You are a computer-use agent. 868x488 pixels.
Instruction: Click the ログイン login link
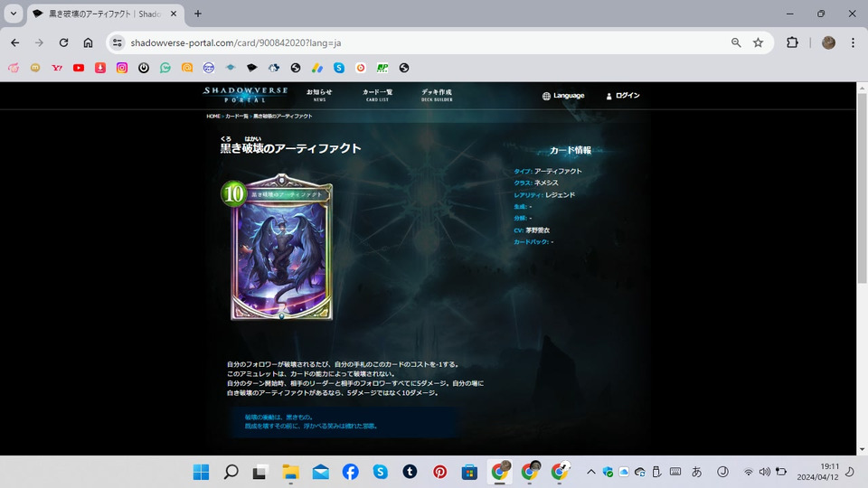(x=623, y=96)
